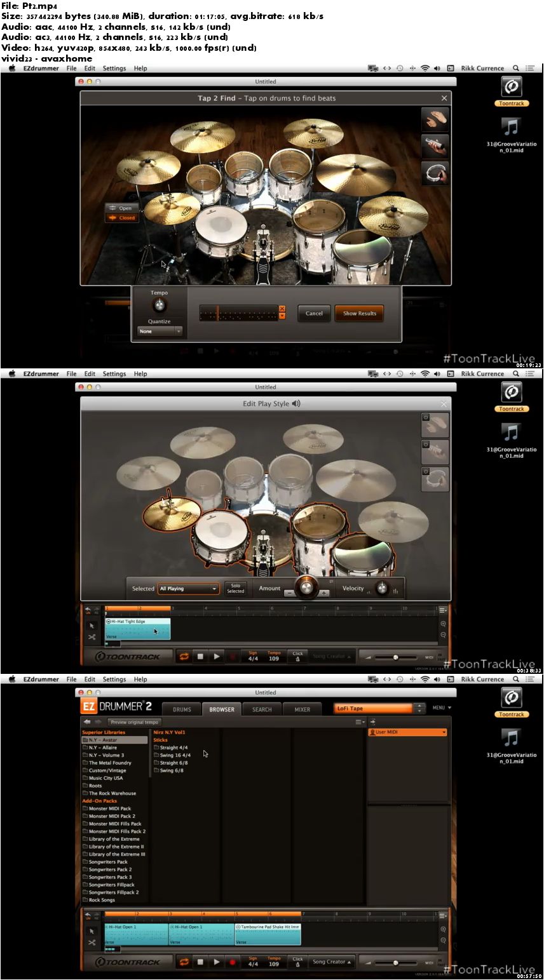Open list options icon in Browser tab
This screenshot has width=544, height=980.
360,722
